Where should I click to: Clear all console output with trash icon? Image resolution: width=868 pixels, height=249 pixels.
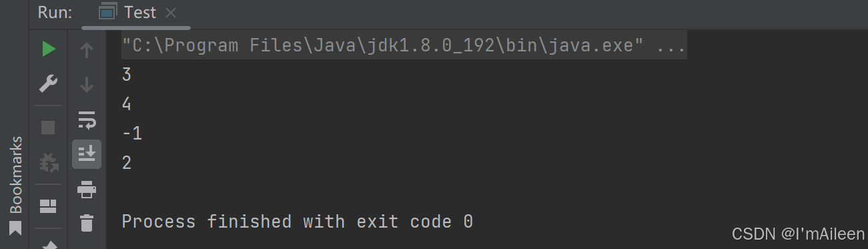87,222
